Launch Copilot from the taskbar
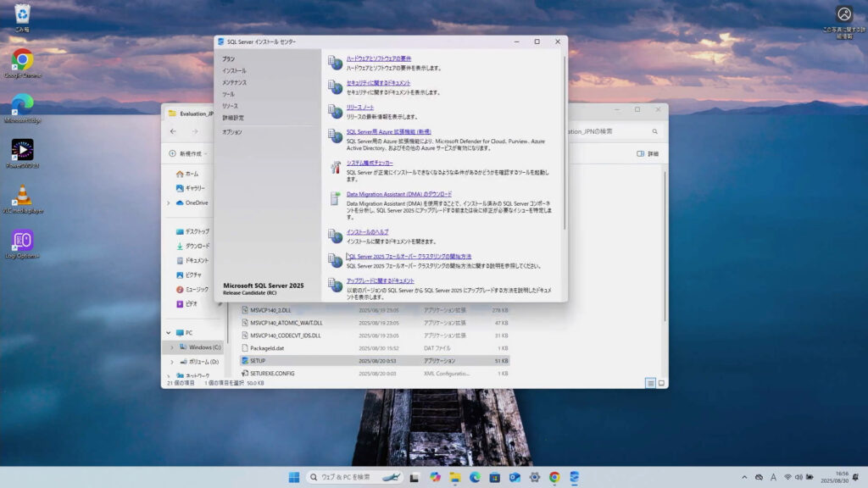The height and width of the screenshot is (488, 868). pyautogui.click(x=435, y=477)
